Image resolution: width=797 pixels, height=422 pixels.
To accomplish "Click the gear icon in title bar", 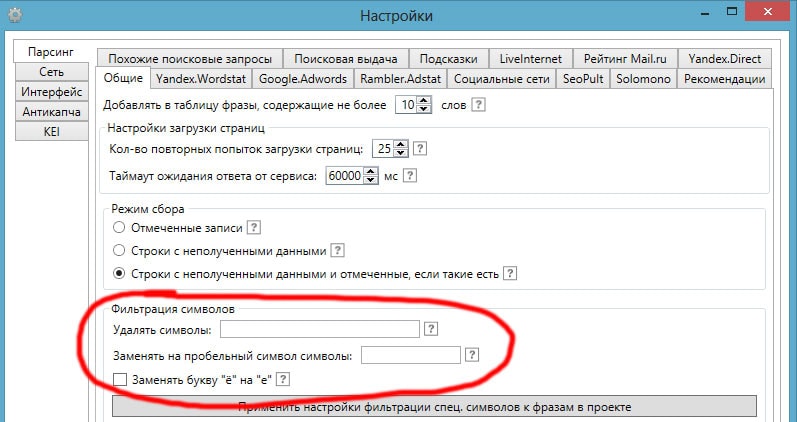I will 15,16.
